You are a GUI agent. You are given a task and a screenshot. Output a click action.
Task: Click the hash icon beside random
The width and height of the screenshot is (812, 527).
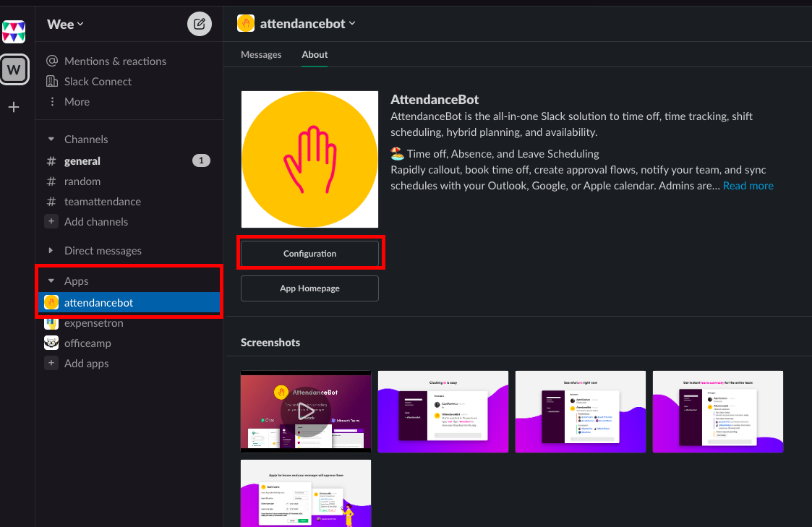point(51,181)
